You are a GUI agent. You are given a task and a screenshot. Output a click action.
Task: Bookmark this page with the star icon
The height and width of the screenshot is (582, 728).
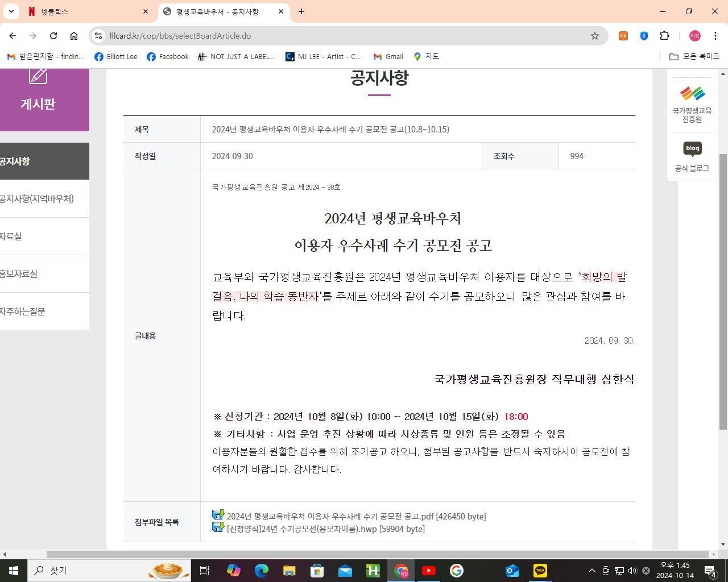click(x=595, y=36)
